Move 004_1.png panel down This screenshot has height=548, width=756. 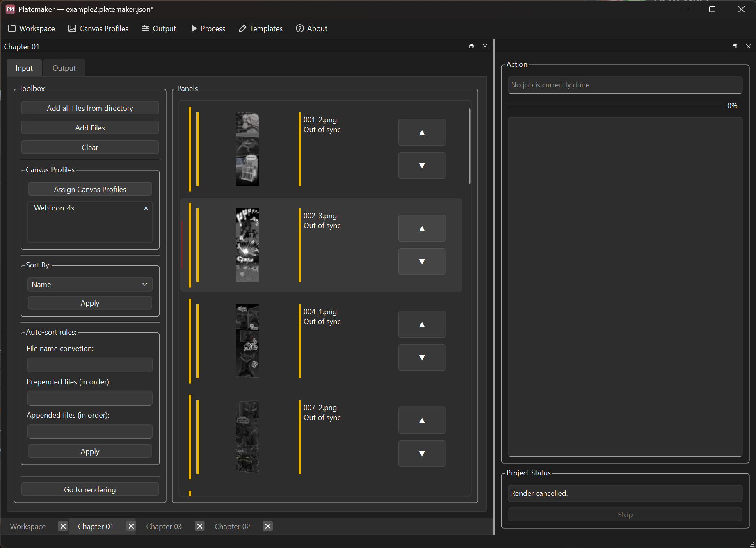(422, 357)
